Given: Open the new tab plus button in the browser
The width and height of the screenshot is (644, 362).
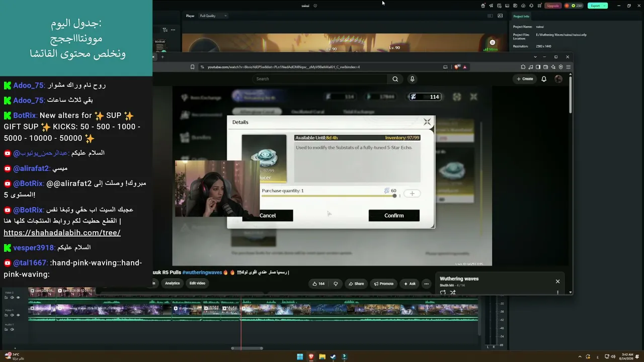Looking at the screenshot, I should point(163,57).
